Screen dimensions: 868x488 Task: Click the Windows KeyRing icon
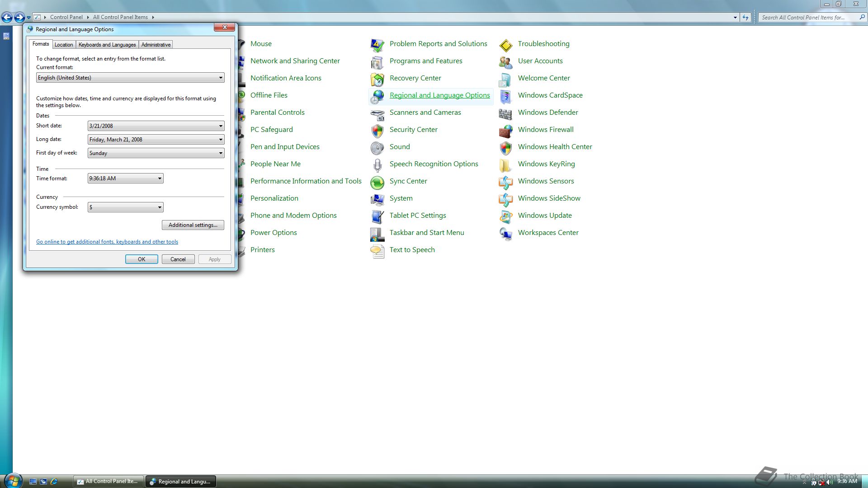(505, 165)
